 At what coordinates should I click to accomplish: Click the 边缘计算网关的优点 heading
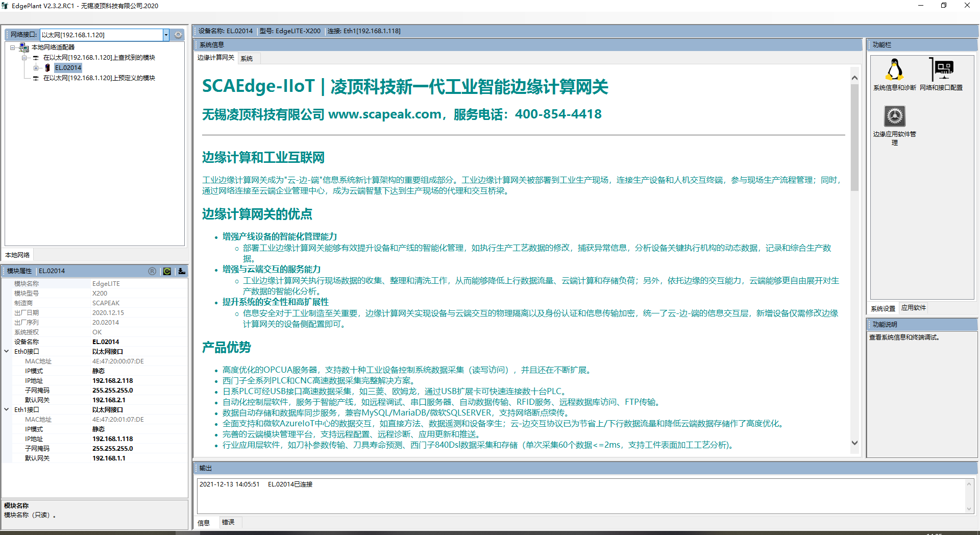pyautogui.click(x=257, y=214)
